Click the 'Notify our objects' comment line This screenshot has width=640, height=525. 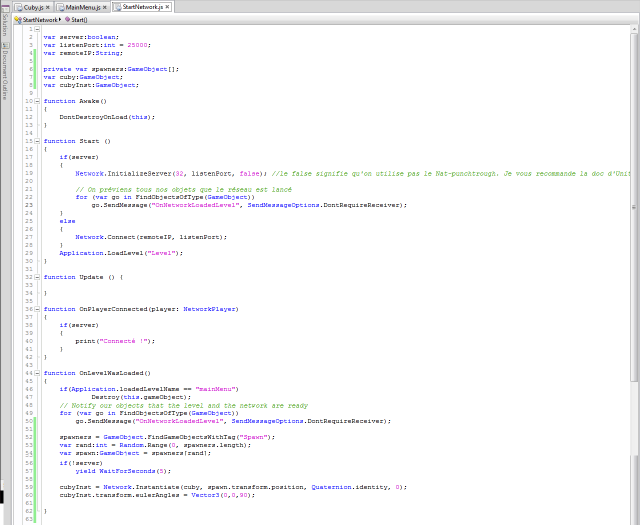click(184, 405)
